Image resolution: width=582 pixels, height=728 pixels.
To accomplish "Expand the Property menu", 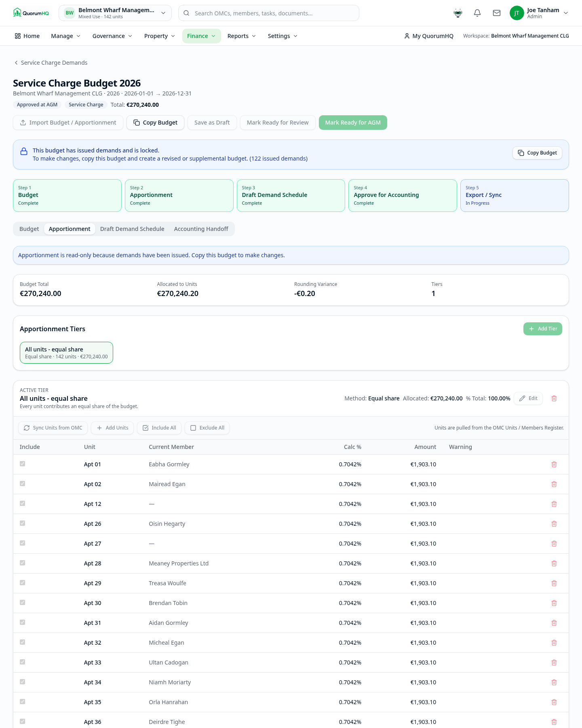I will (x=160, y=36).
